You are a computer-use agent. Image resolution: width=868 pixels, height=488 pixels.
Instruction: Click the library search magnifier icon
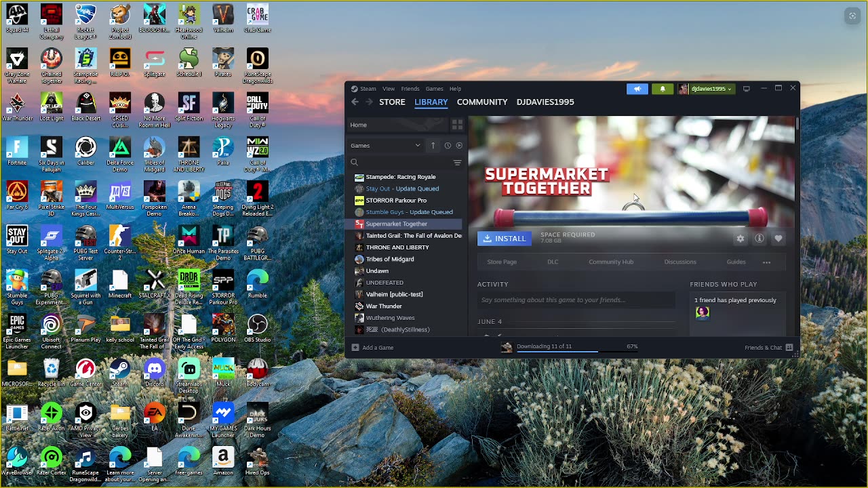pos(354,163)
